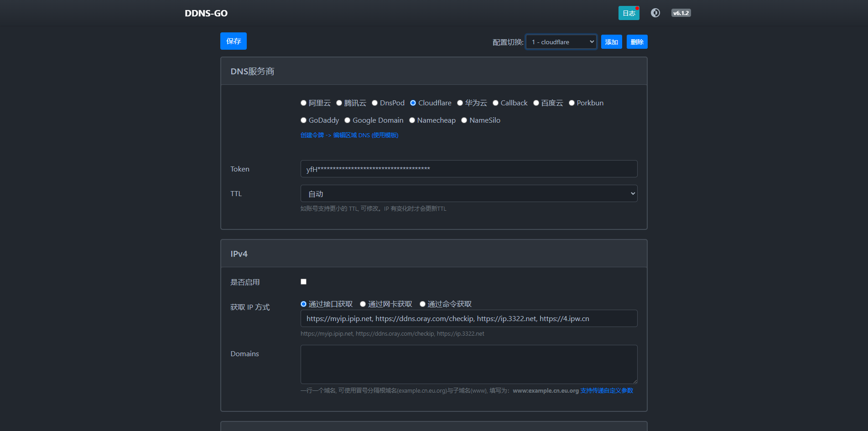Choose the DnsPod provider option

pos(374,103)
